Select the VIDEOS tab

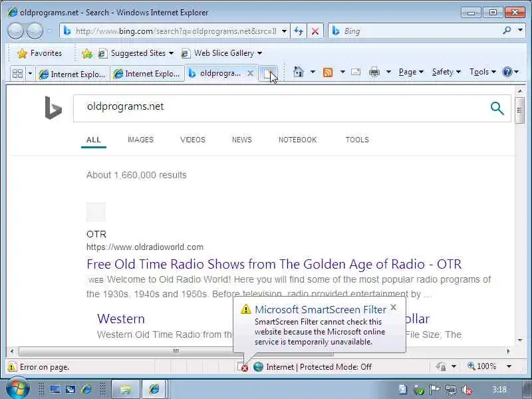[193, 140]
